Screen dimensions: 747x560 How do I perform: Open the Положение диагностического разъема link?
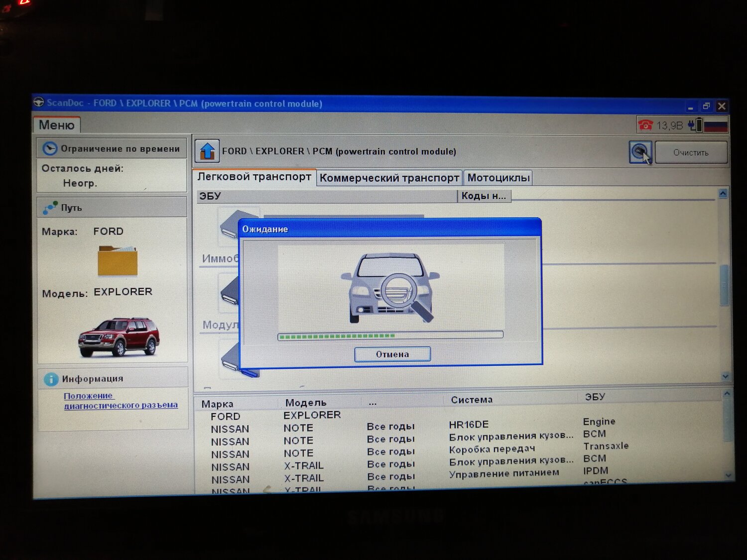click(x=121, y=400)
